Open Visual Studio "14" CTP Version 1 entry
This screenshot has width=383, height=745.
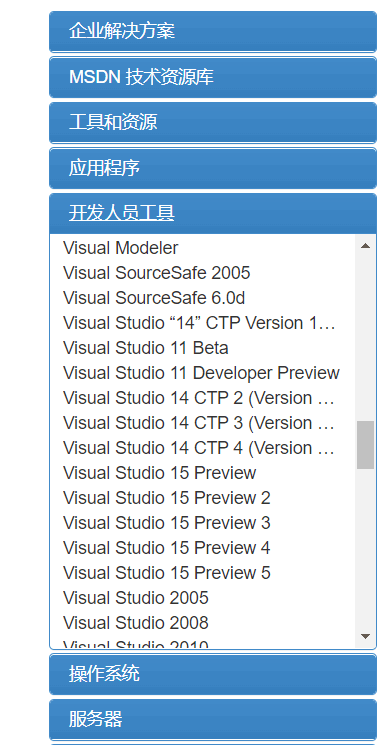[x=200, y=323]
